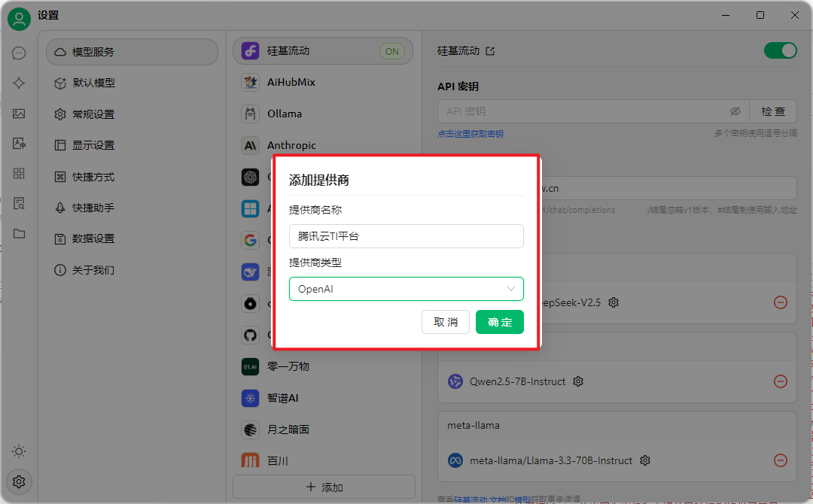
Task: Switch theme with the sun icon
Action: coord(19,451)
